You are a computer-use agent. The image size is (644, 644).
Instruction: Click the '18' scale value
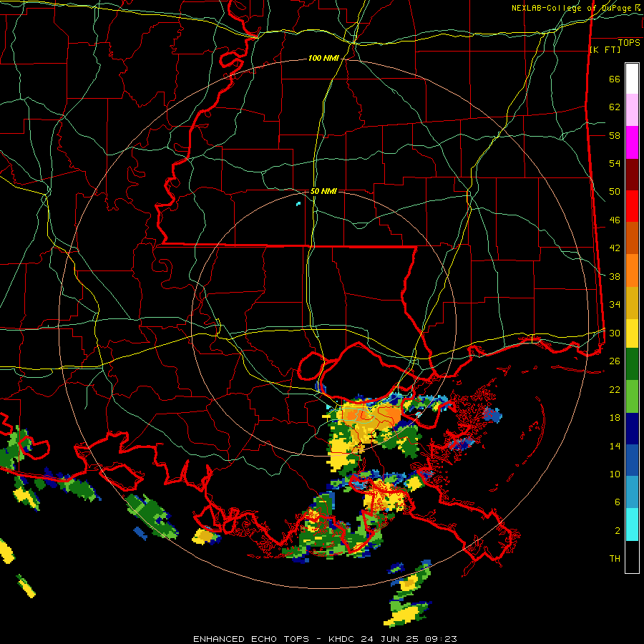tap(615, 418)
